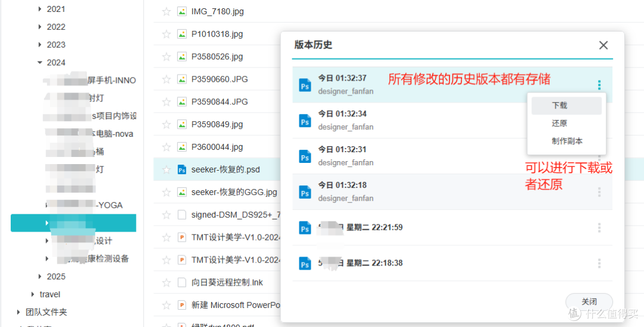The image size is (644, 327).
Task: Star the P3590844.JPG file
Action: [166, 102]
